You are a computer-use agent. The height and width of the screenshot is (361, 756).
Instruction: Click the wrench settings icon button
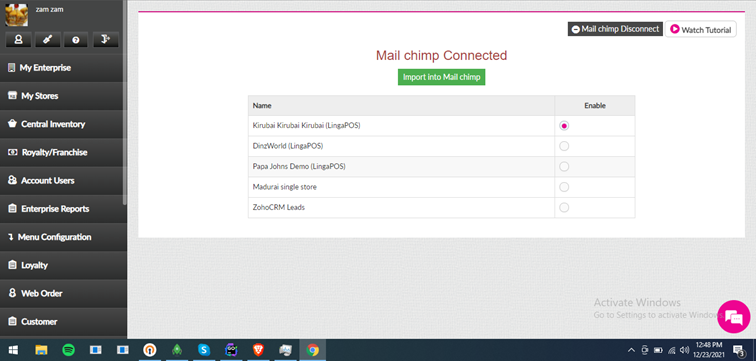point(47,40)
